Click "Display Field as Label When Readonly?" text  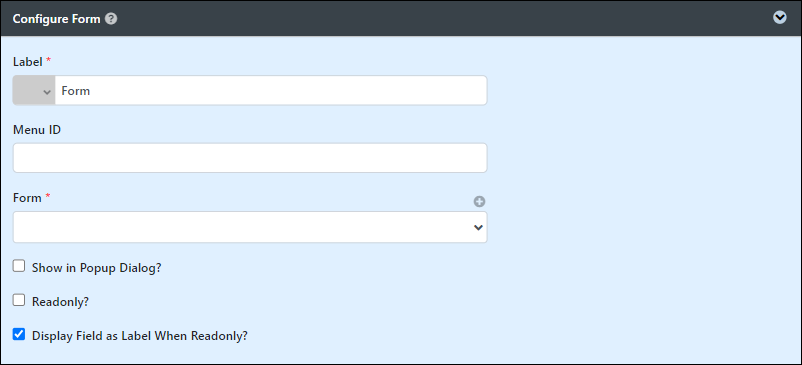click(140, 336)
